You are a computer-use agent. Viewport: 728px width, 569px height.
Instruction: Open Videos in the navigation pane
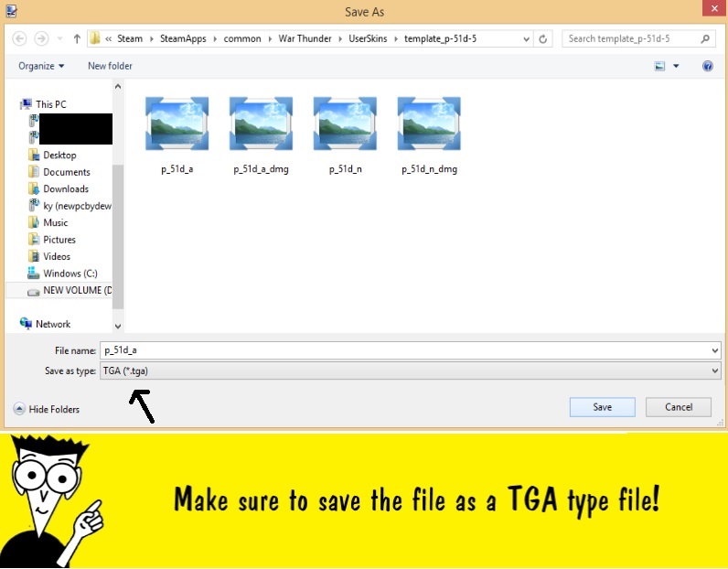click(57, 256)
